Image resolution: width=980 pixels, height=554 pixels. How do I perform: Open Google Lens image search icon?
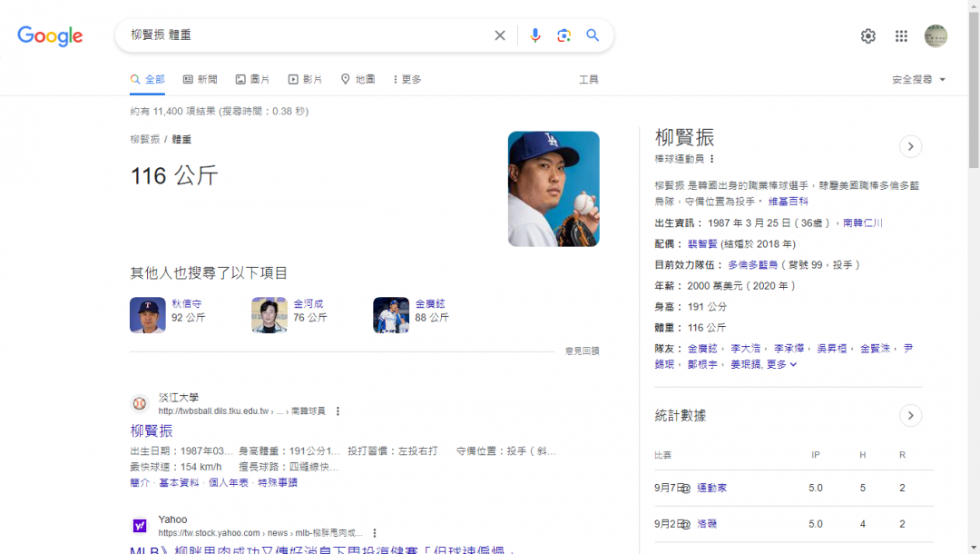coord(563,35)
